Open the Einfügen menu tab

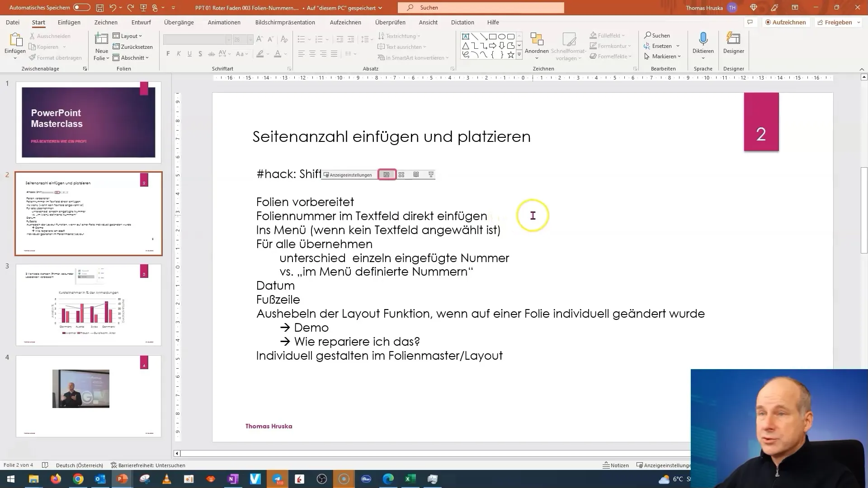pos(69,22)
